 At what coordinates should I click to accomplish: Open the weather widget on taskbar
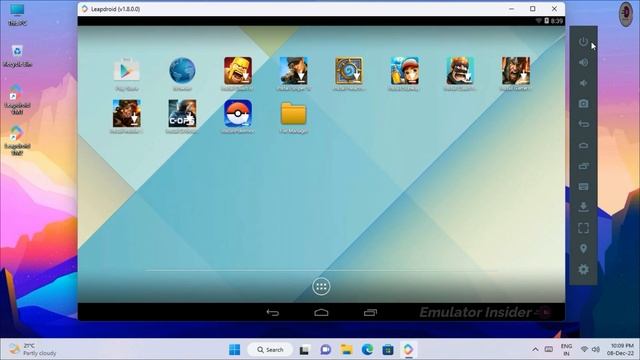[x=33, y=350]
